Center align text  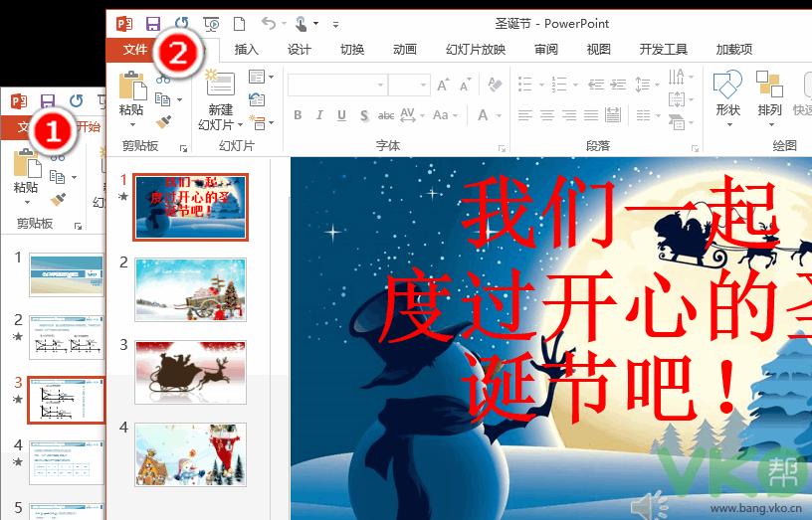[547, 115]
